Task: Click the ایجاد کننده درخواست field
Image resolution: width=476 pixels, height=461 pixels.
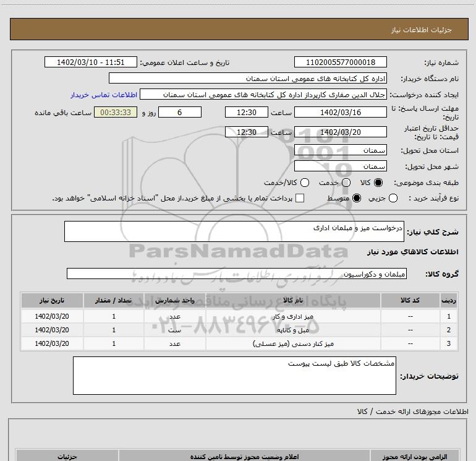Action: (x=263, y=94)
